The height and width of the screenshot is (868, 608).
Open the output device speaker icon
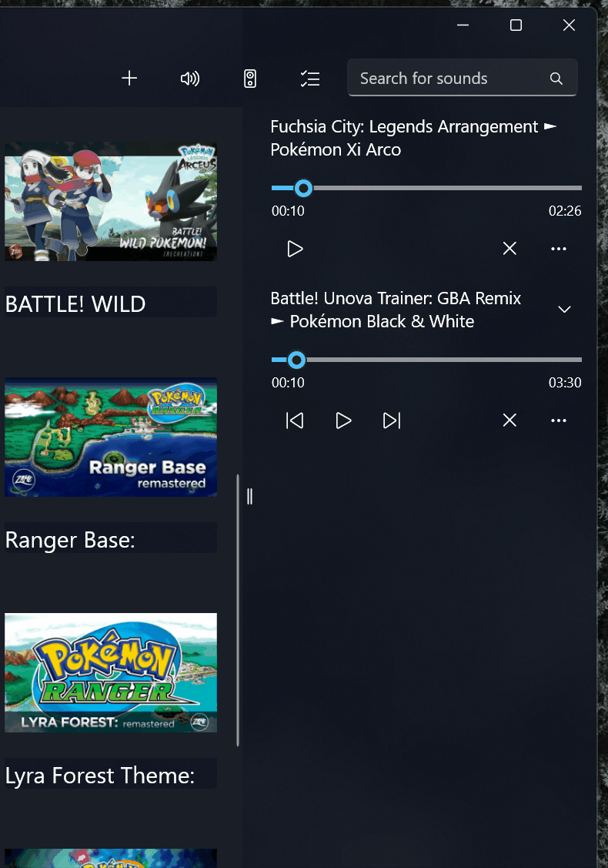[250, 78]
